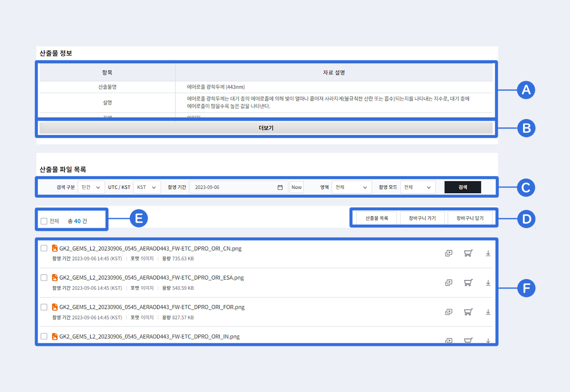
Task: Check the 전체 select-all checkbox
Action: coord(43,221)
